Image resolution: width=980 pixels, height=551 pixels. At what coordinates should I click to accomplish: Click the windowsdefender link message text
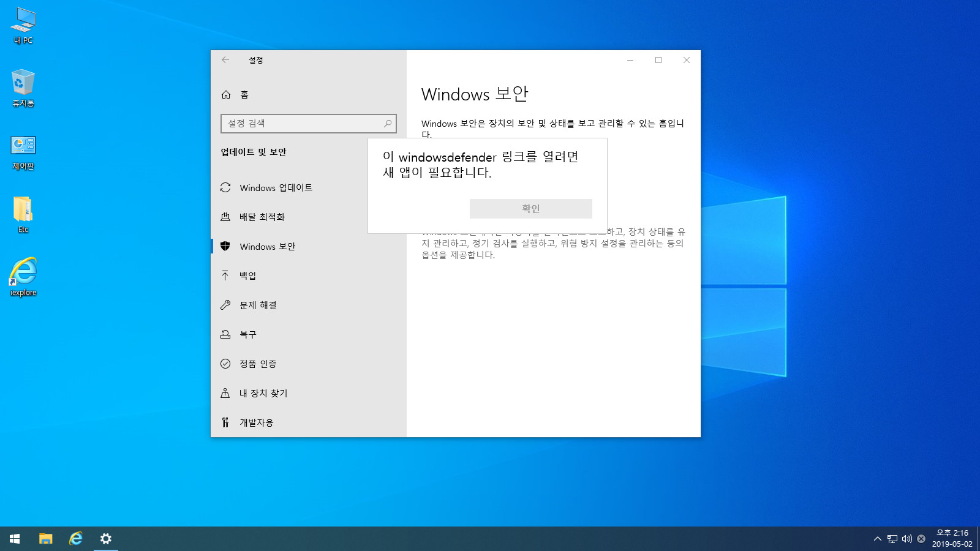(x=481, y=165)
